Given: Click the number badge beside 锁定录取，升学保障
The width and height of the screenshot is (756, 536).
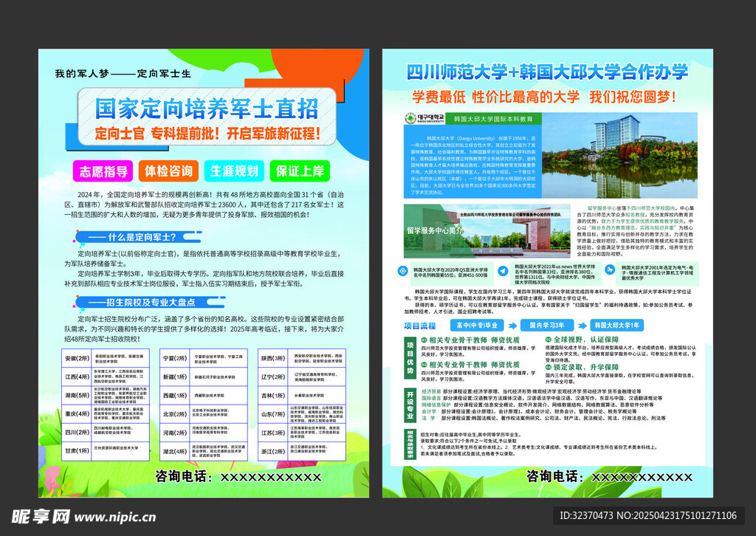Looking at the screenshot, I should [549, 367].
